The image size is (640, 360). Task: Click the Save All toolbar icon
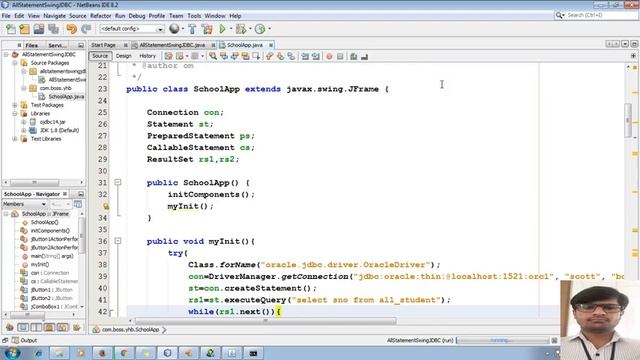[x=53, y=29]
